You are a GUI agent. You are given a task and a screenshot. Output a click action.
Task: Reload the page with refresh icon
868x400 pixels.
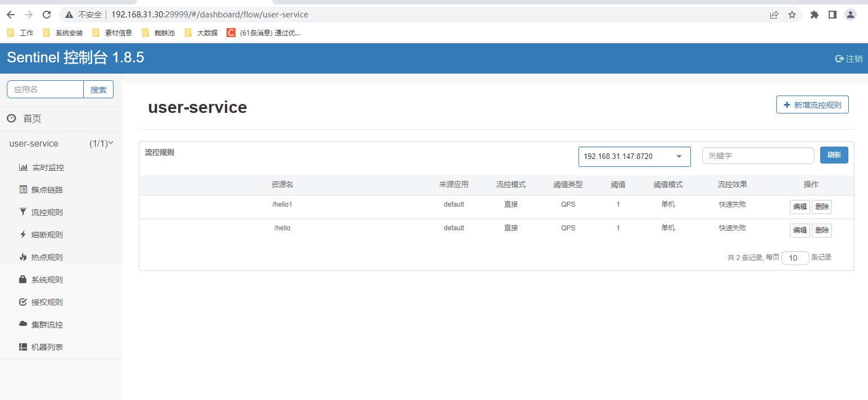tap(47, 15)
